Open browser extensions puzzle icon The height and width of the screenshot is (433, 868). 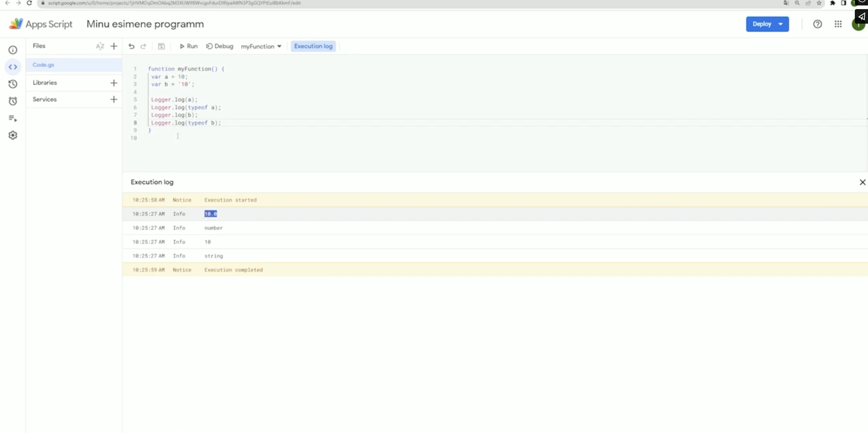point(833,3)
